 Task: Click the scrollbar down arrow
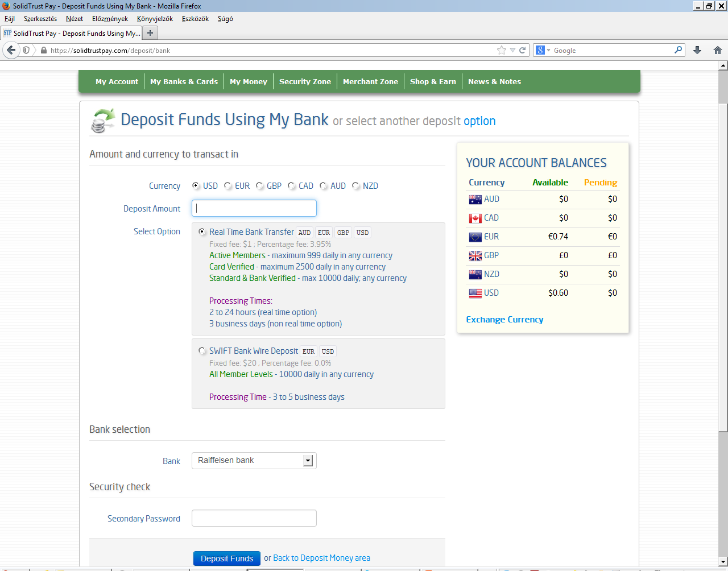click(x=723, y=562)
